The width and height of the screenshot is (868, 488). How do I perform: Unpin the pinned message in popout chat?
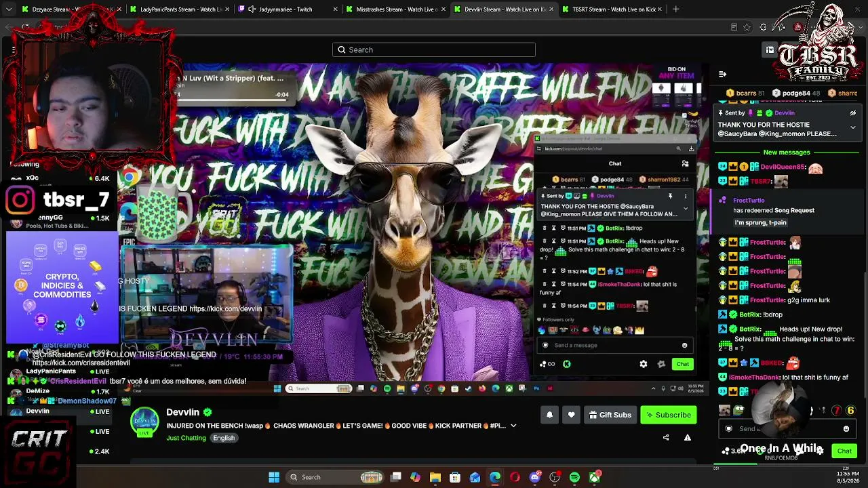[670, 197]
